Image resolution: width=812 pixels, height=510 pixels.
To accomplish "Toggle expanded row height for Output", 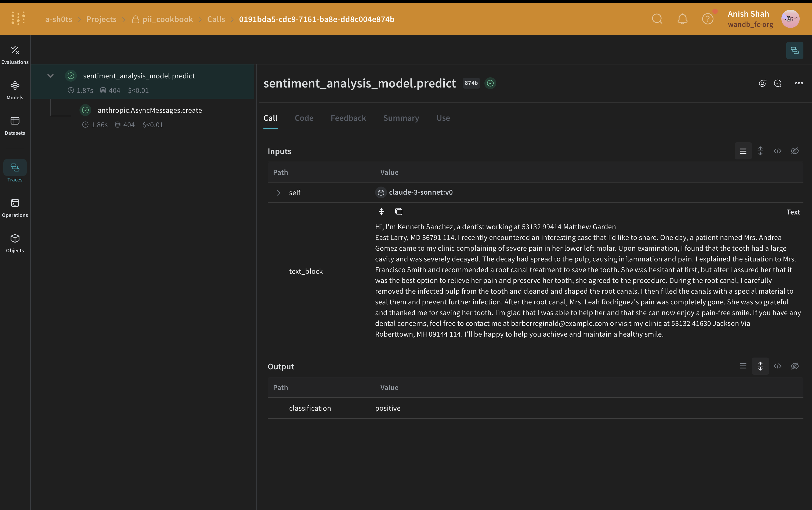I will 760,366.
